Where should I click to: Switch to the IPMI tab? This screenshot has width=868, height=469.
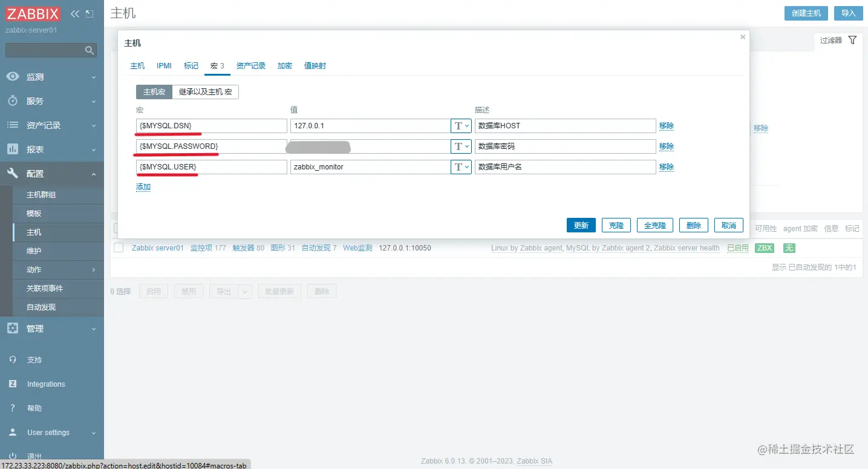click(165, 65)
